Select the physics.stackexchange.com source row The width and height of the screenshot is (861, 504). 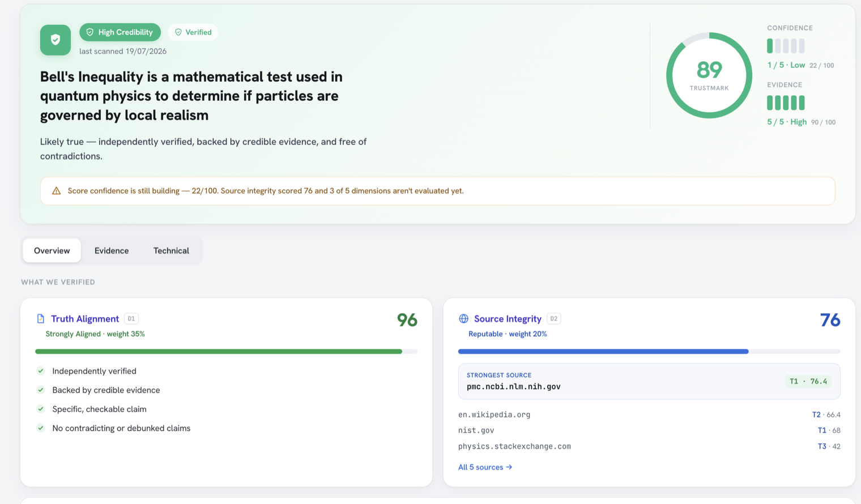(649, 446)
